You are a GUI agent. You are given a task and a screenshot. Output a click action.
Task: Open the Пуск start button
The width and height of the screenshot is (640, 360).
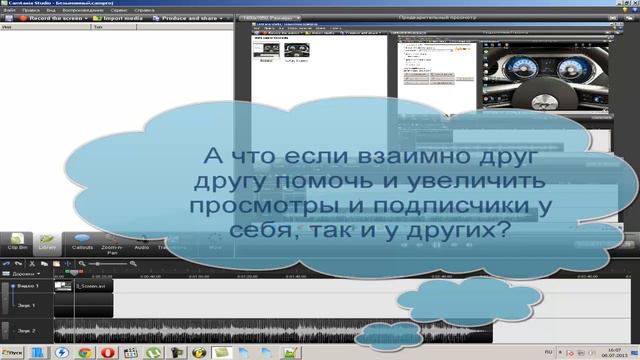(12, 352)
